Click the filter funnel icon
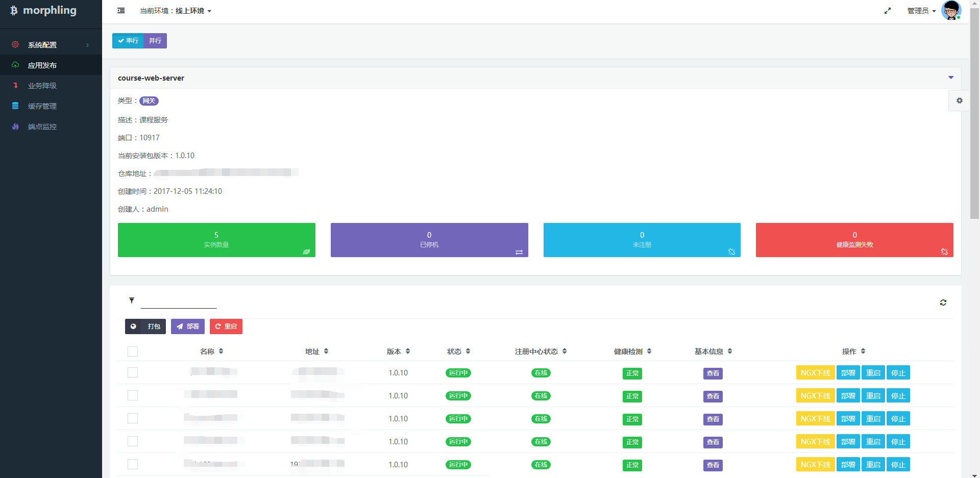The height and width of the screenshot is (478, 980). pyautogui.click(x=132, y=300)
